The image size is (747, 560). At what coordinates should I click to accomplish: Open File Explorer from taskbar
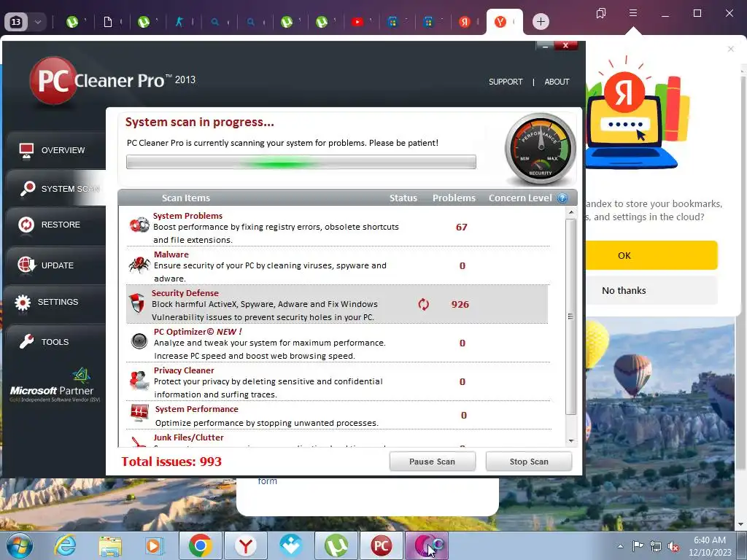coord(110,546)
